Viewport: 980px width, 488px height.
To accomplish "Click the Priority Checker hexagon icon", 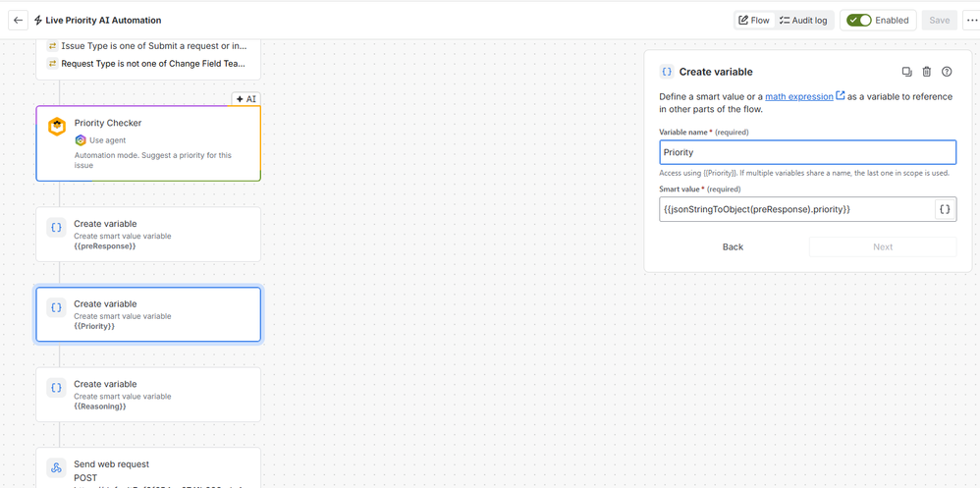I will coord(57,127).
